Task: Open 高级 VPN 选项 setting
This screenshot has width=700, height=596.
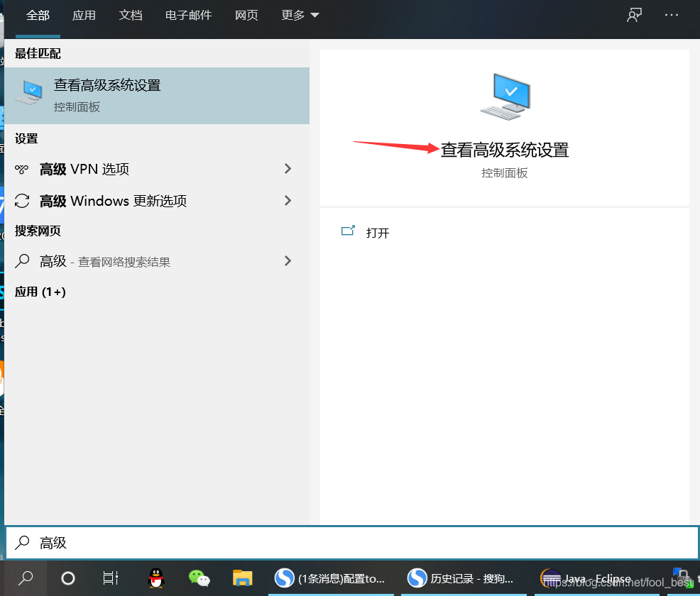Action: [x=157, y=169]
